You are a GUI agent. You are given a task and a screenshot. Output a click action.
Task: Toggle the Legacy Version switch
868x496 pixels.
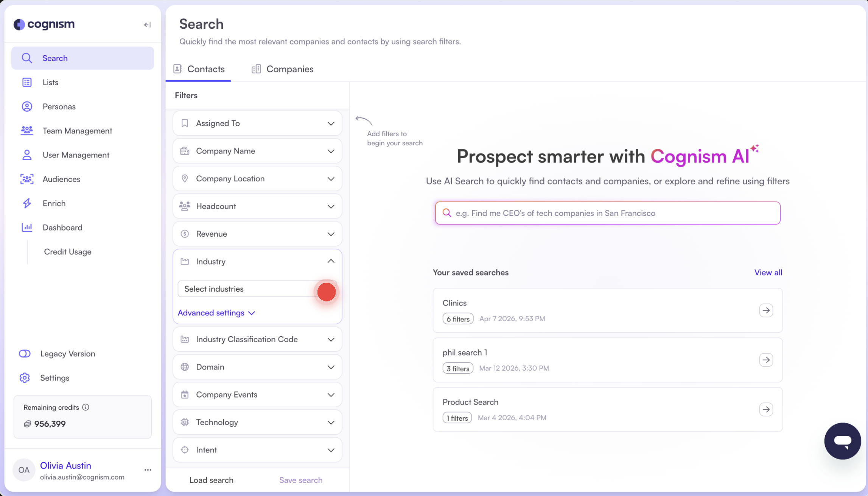pyautogui.click(x=25, y=354)
